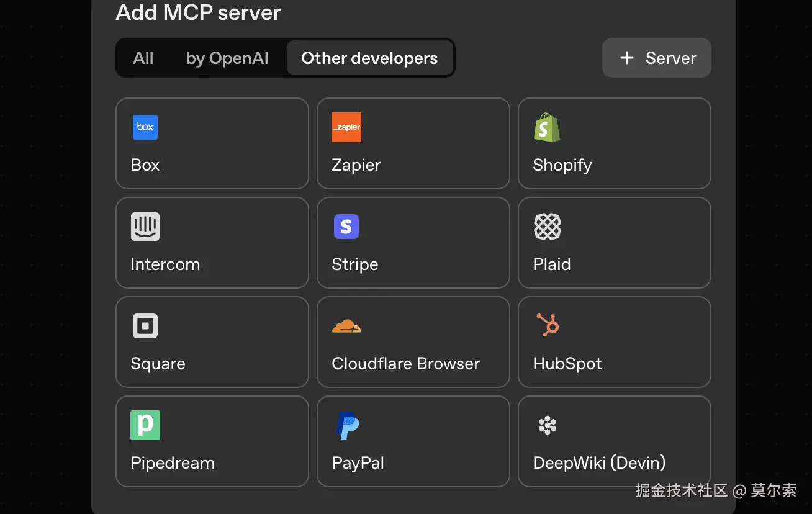Image resolution: width=812 pixels, height=514 pixels.
Task: Select the Other developers filter
Action: coord(369,58)
